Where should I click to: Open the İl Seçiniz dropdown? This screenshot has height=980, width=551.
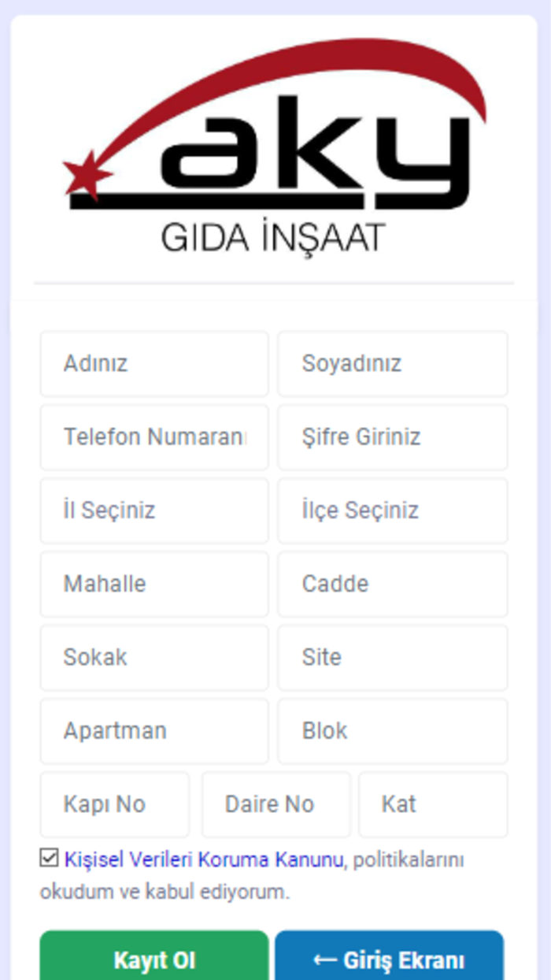[x=153, y=510]
